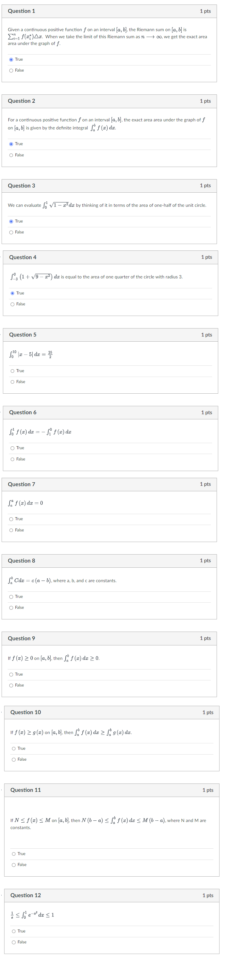Select False for Question 5
232x980 pixels.
(12, 381)
